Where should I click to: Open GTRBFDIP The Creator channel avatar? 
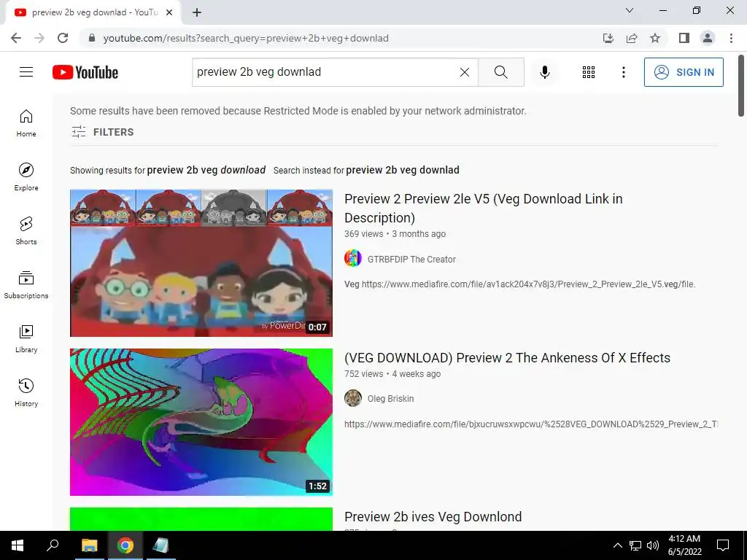353,259
